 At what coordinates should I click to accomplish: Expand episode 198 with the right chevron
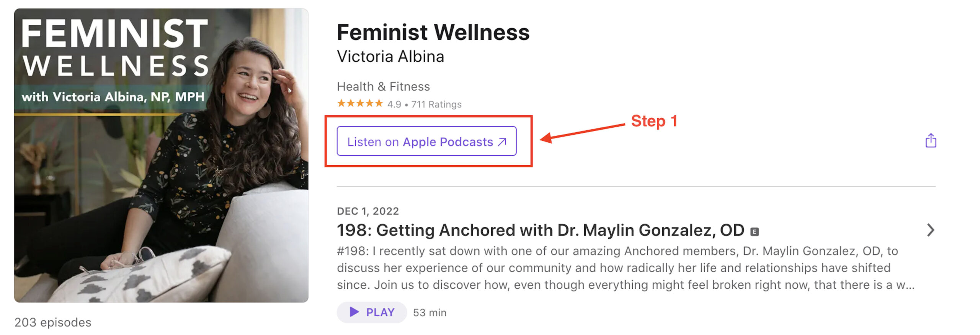[x=930, y=230]
